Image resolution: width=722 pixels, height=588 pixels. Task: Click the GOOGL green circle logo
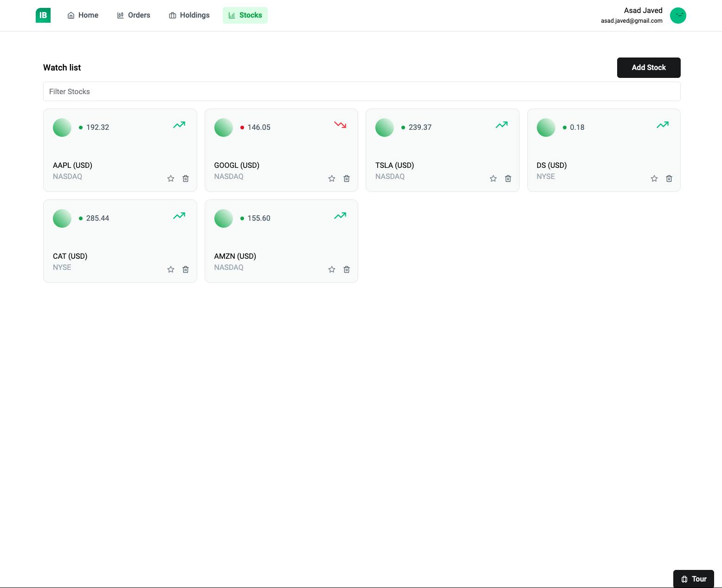(224, 128)
